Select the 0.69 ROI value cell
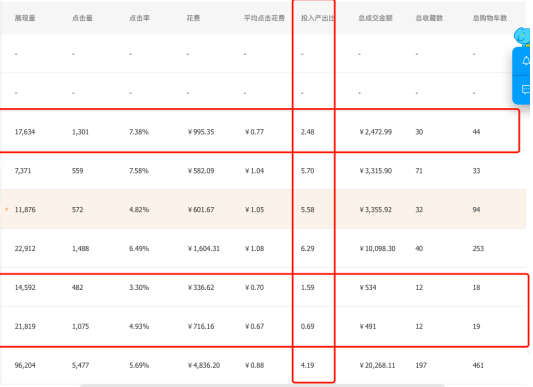The width and height of the screenshot is (533, 387). click(308, 326)
